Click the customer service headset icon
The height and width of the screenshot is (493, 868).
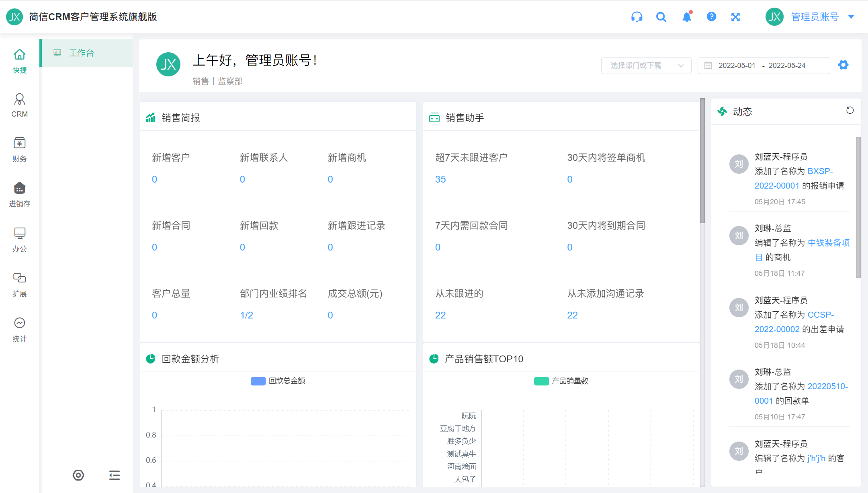coord(637,17)
